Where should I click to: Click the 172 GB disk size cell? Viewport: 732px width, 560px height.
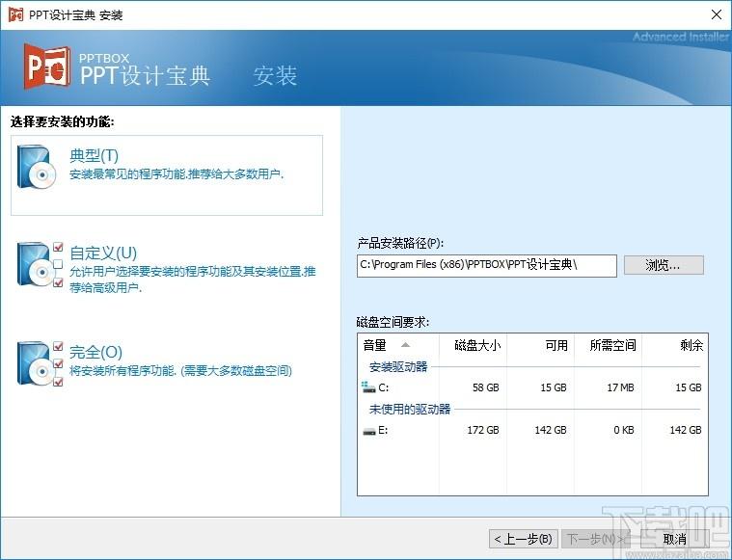coord(483,430)
